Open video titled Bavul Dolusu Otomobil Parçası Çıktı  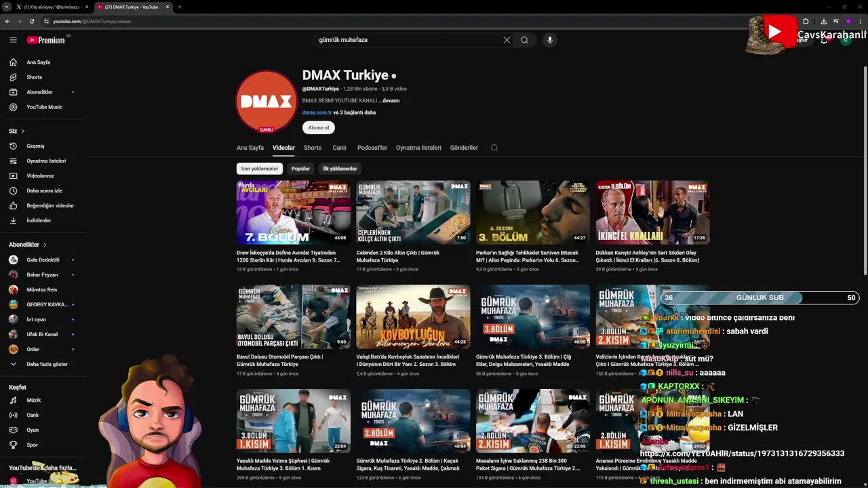pos(279,361)
